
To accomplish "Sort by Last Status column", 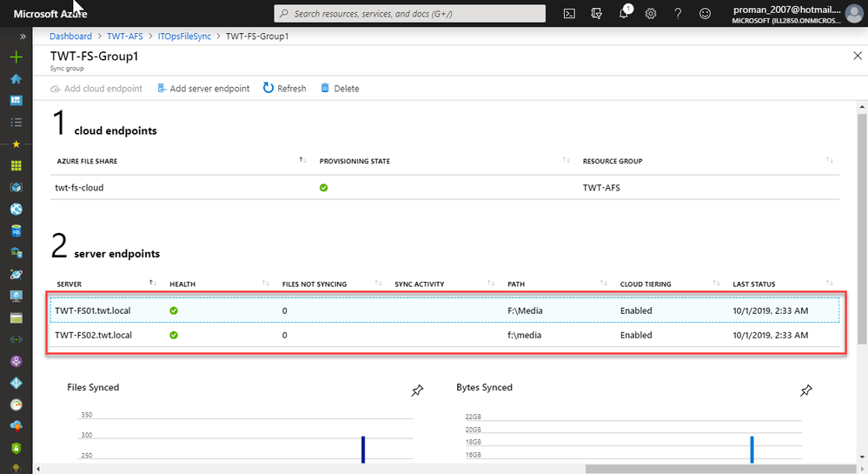I will [x=754, y=284].
